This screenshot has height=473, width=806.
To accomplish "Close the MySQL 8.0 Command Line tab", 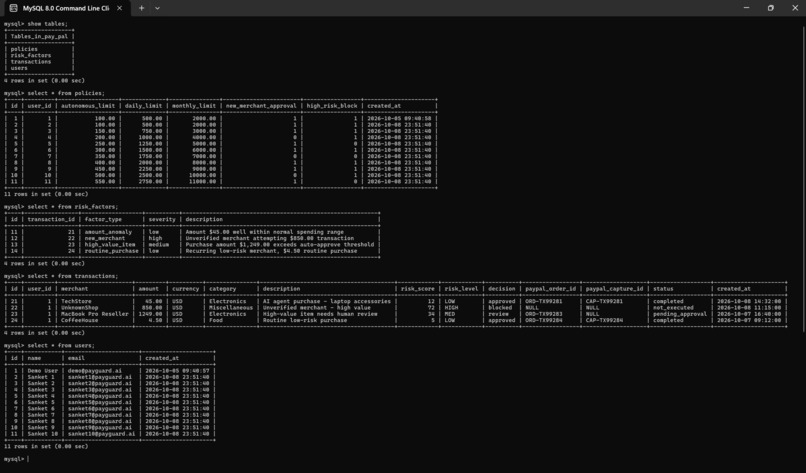I will [x=119, y=8].
